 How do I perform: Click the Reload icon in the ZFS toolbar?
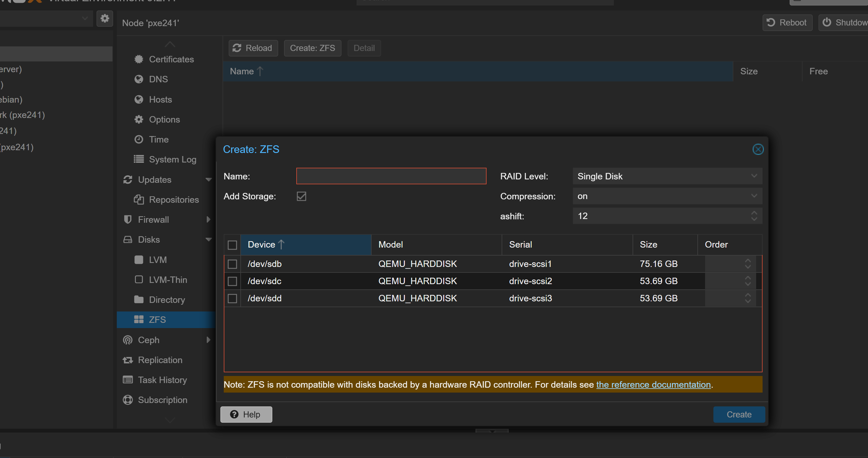pyautogui.click(x=237, y=48)
